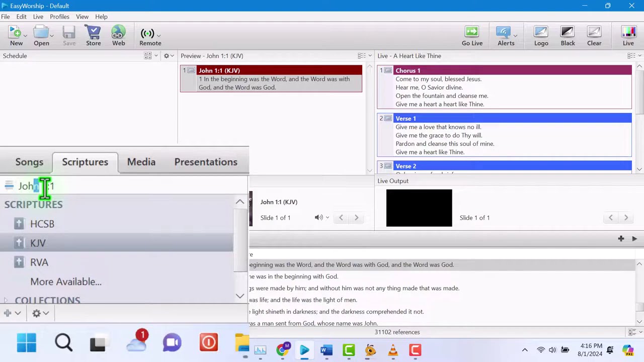Go to next slide in Live Output
Image resolution: width=644 pixels, height=362 pixels.
click(626, 218)
